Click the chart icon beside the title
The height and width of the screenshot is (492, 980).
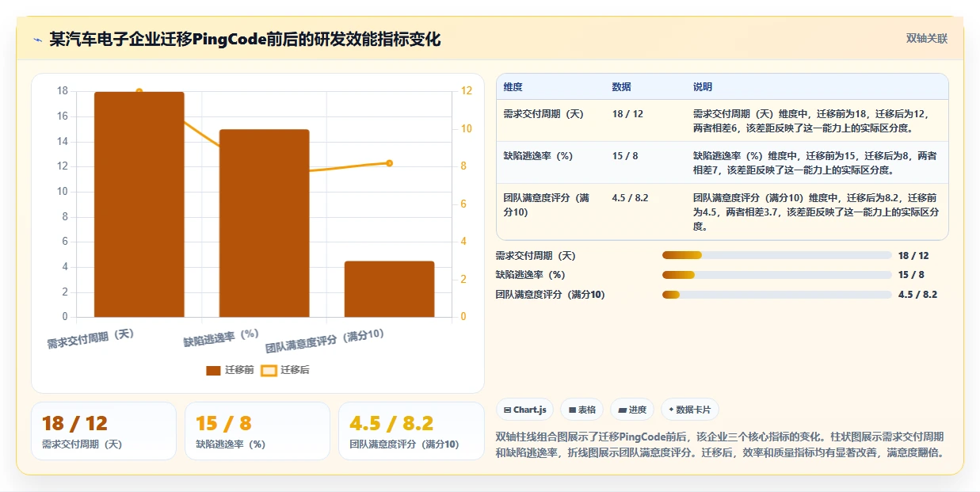tap(37, 40)
